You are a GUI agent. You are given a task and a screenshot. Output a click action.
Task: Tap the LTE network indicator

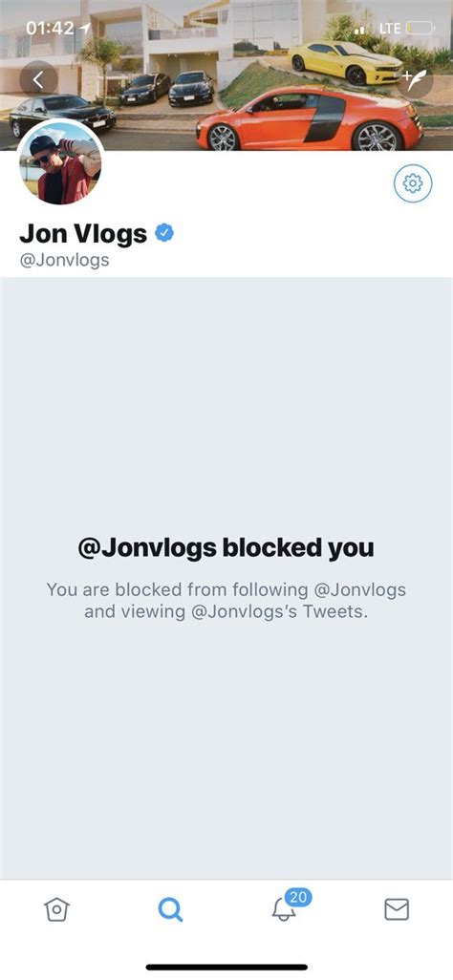pyautogui.click(x=389, y=29)
